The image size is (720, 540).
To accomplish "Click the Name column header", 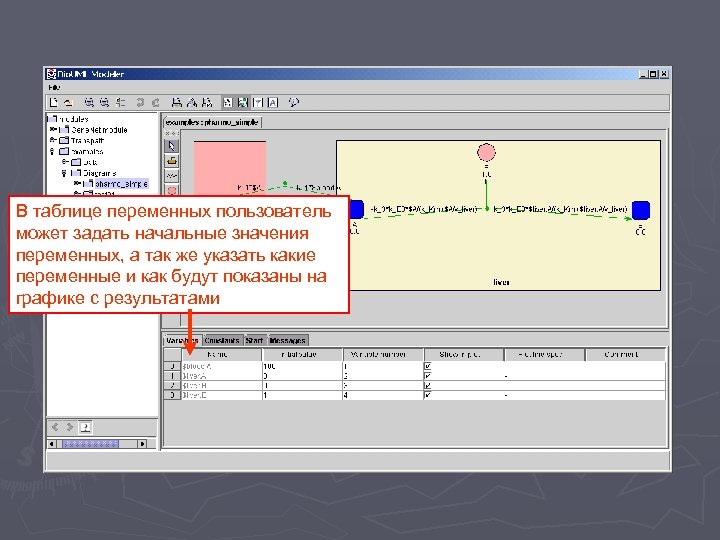I will (x=221, y=354).
